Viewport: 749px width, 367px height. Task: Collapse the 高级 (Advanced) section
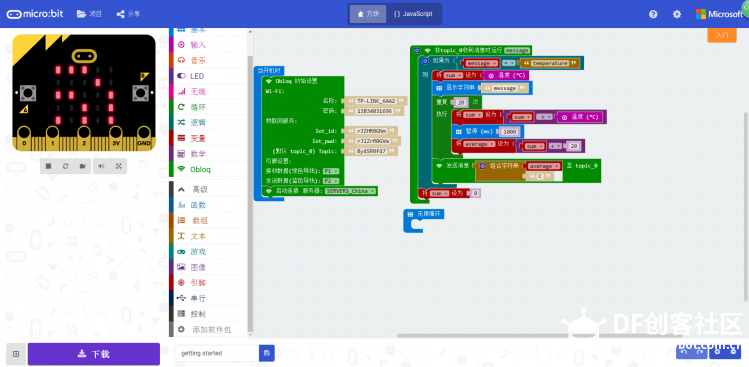pos(208,189)
